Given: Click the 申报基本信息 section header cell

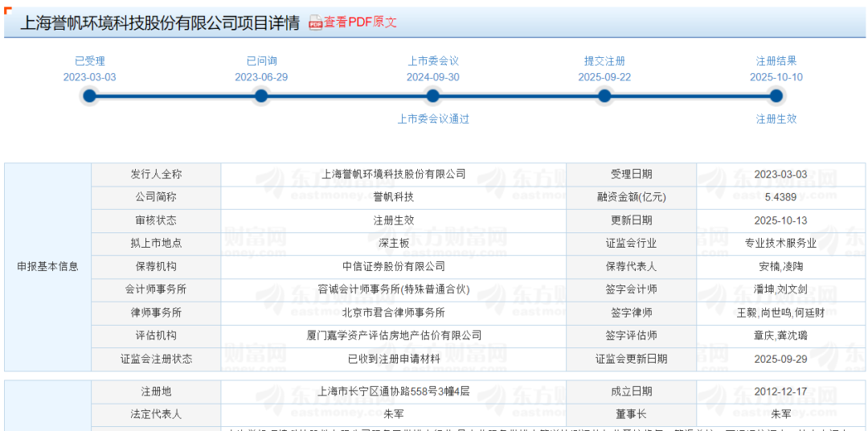Looking at the screenshot, I should 47,266.
